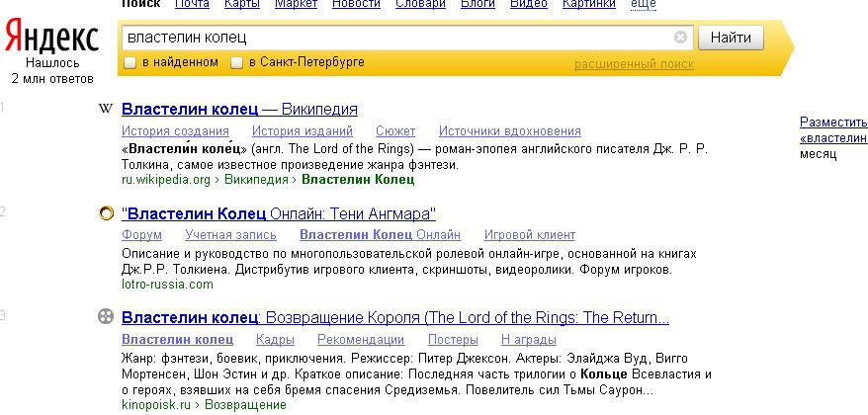Clear search query with the X icon
The width and height of the screenshot is (868, 415).
tap(680, 38)
